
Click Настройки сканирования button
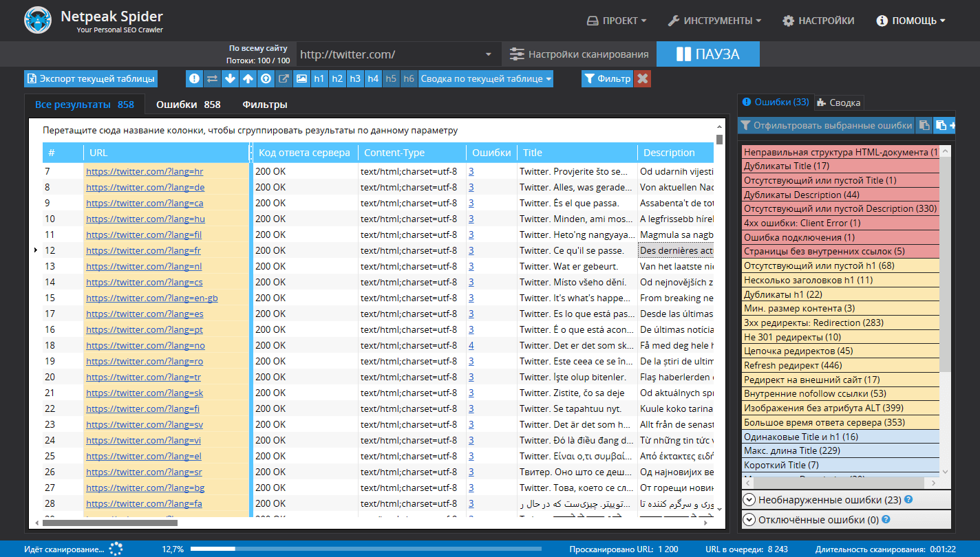[x=579, y=54]
